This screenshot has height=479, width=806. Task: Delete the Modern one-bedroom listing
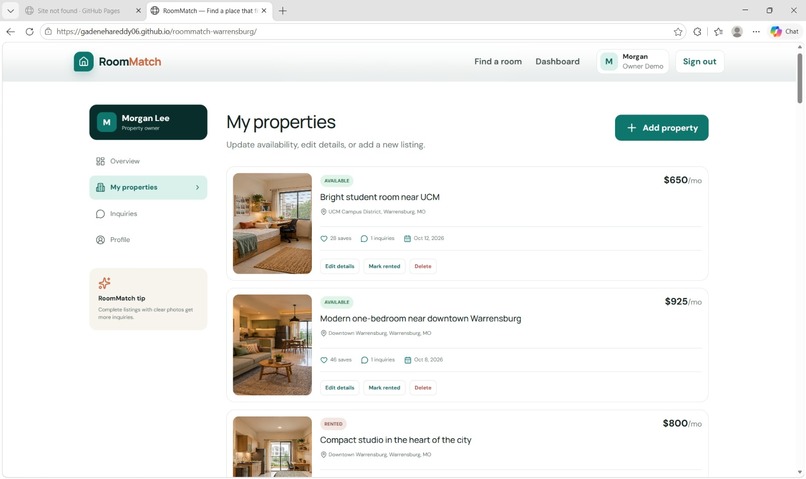pos(423,388)
